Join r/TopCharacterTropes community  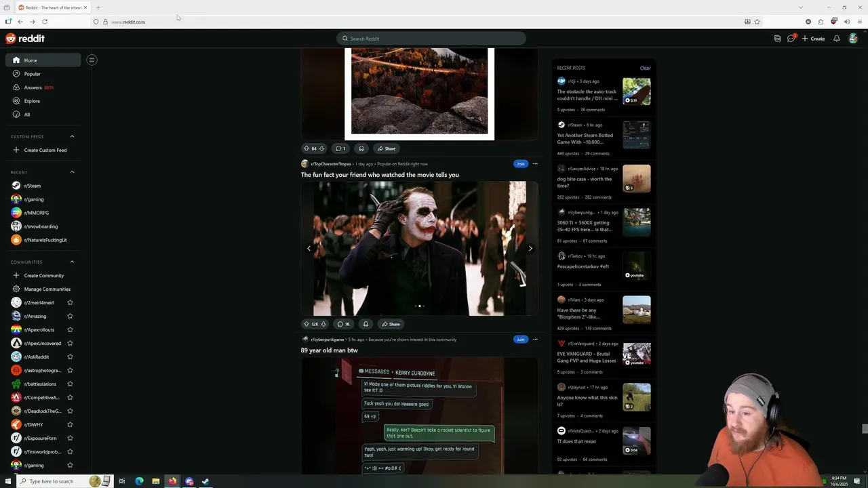(520, 163)
